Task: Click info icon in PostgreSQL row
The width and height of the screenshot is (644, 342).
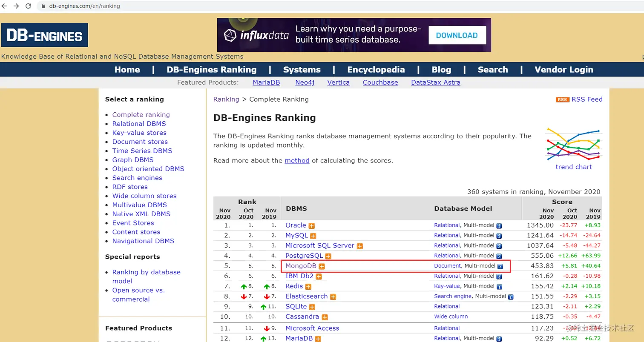Action: 499,256
